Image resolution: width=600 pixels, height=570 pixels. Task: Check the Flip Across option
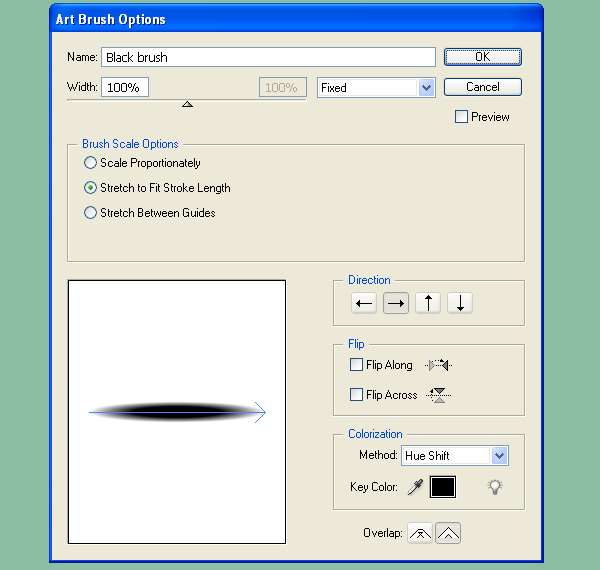pyautogui.click(x=357, y=395)
